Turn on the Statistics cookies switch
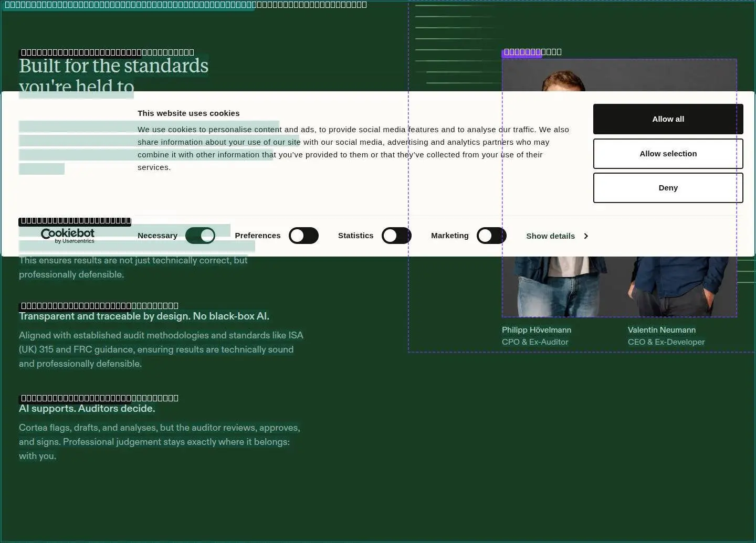The image size is (756, 543). pos(396,236)
